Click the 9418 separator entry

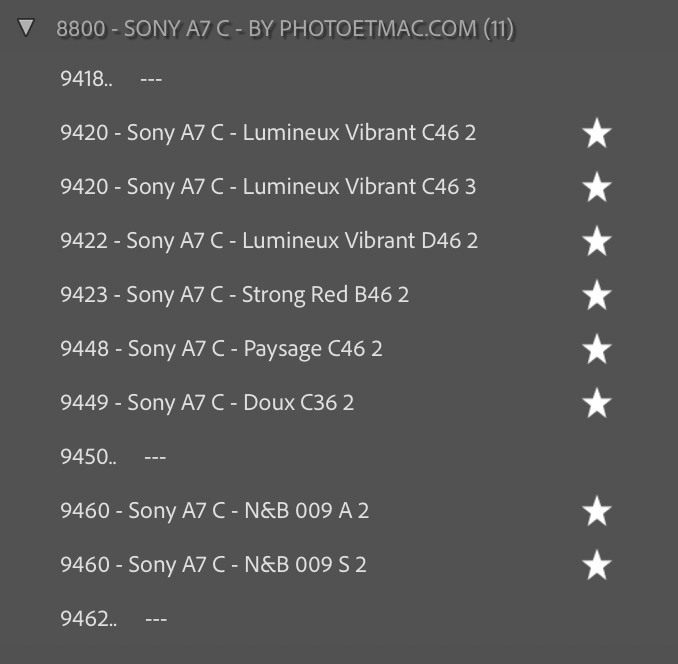pos(110,80)
